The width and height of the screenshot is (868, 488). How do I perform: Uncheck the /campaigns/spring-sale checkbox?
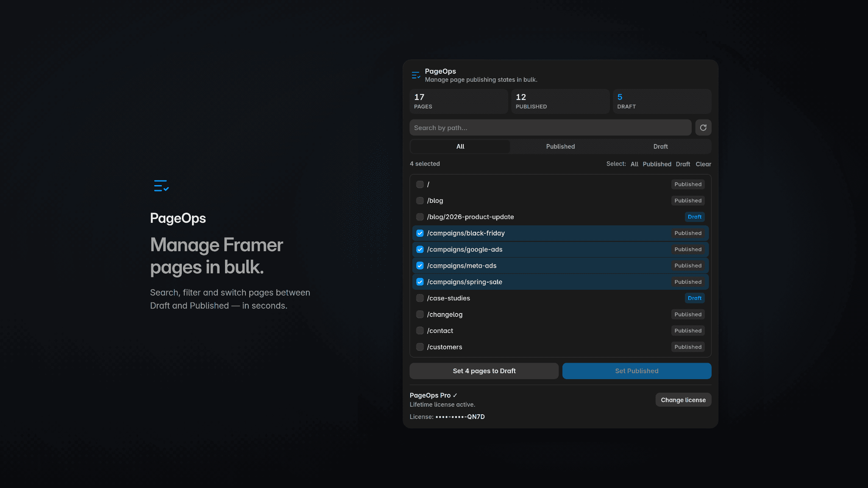point(420,282)
